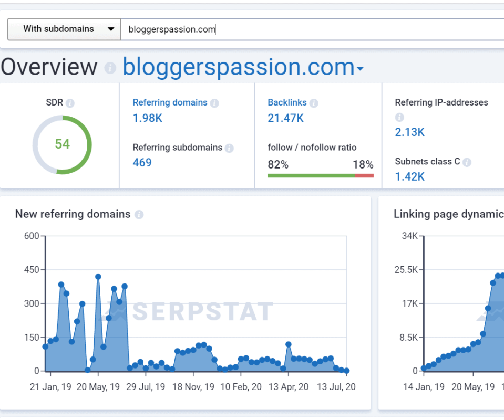Open the Referring domains link
This screenshot has height=420, width=504.
(x=170, y=102)
